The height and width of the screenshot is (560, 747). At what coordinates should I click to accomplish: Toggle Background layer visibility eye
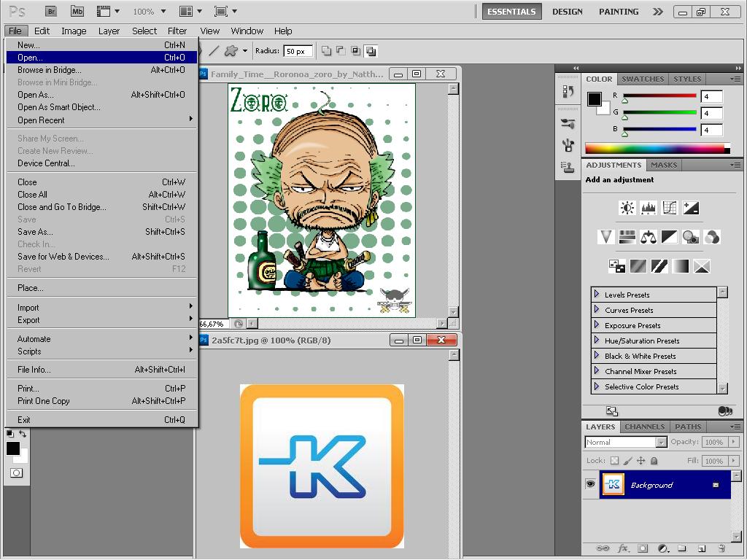tap(591, 484)
